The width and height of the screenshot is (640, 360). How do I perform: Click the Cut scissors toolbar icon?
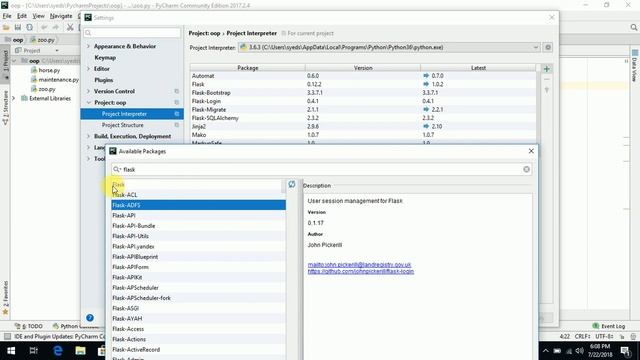point(70,27)
